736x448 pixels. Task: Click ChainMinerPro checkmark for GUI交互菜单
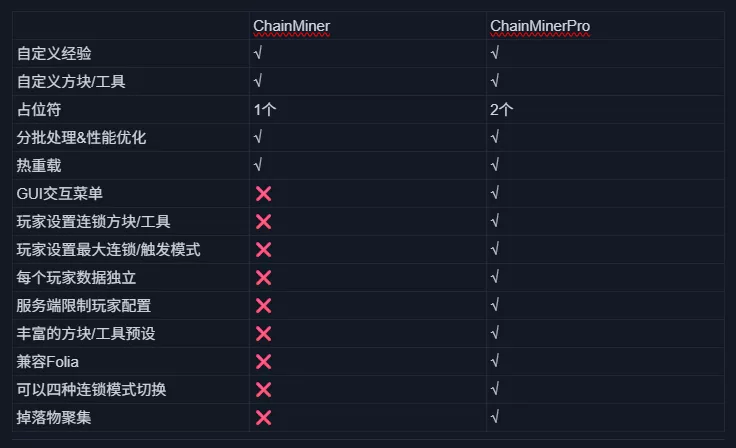(x=495, y=193)
